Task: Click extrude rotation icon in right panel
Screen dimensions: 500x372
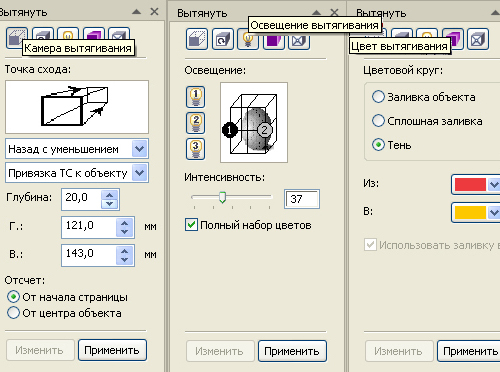Action: (402, 34)
